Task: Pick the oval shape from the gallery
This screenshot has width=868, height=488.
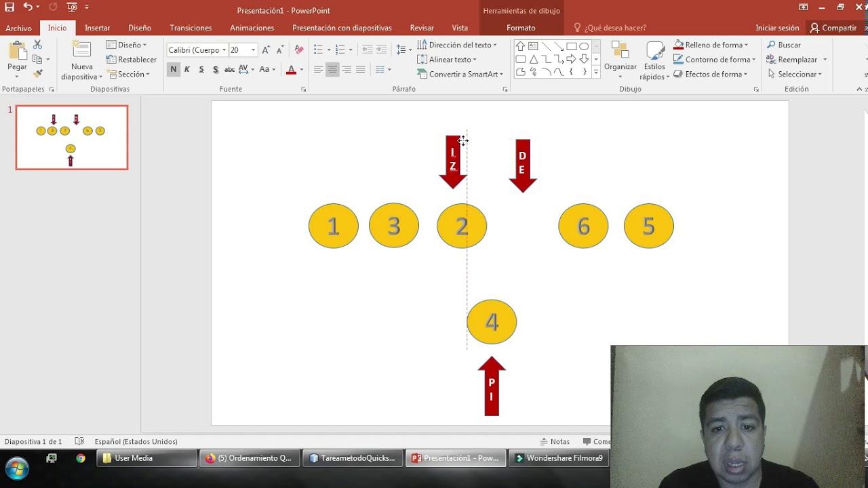Action: click(584, 47)
